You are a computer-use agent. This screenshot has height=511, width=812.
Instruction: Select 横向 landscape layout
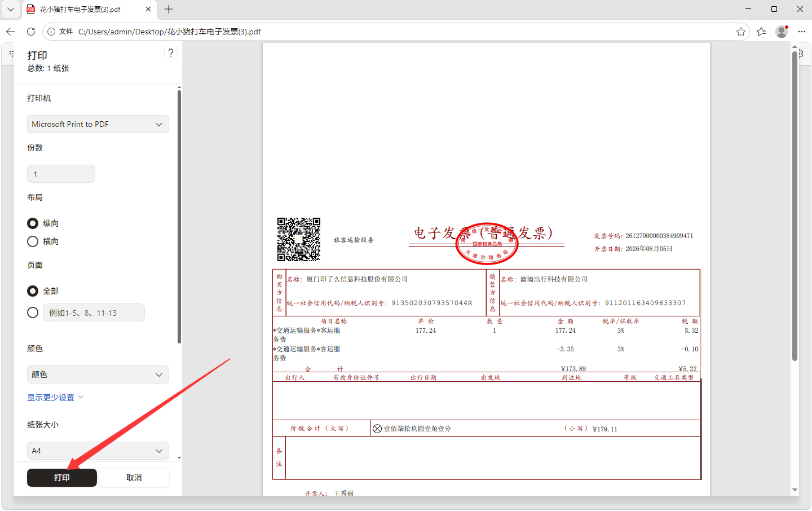[33, 241]
